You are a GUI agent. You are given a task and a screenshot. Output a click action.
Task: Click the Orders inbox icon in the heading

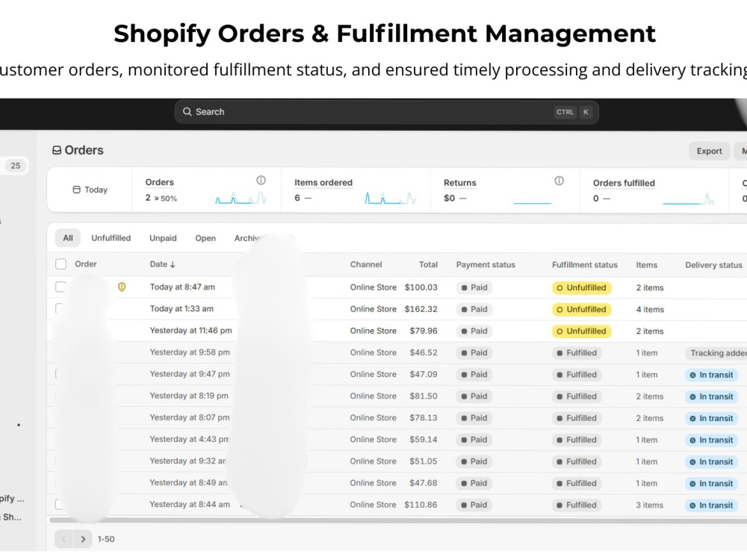pos(57,151)
